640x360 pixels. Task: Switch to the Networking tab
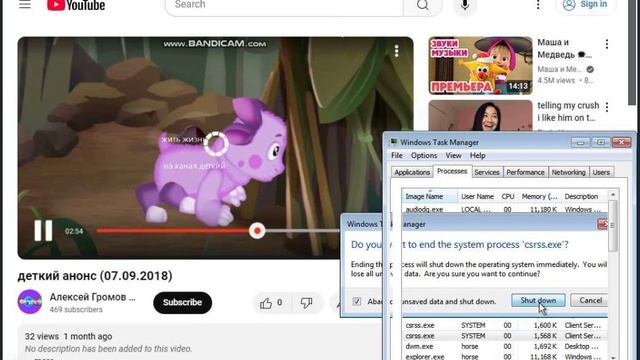569,172
